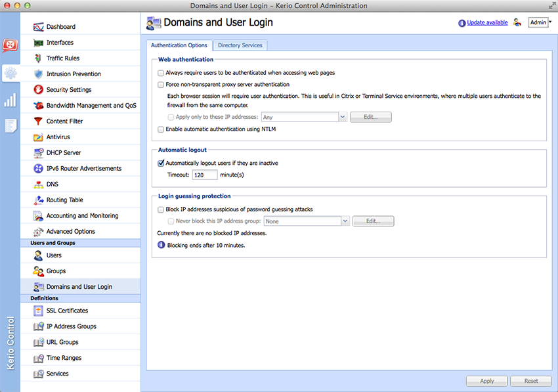Click the Domains and User Login sidebar icon
558x392 pixels.
(38, 286)
